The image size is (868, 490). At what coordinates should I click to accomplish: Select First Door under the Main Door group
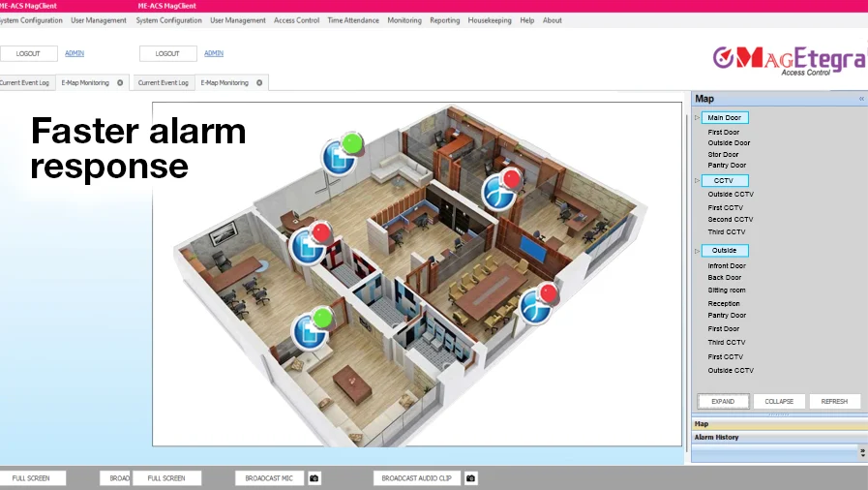coord(723,133)
